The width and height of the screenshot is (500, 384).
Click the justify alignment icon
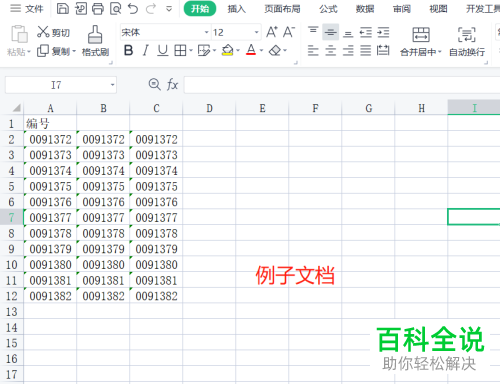pyautogui.click(x=366, y=51)
